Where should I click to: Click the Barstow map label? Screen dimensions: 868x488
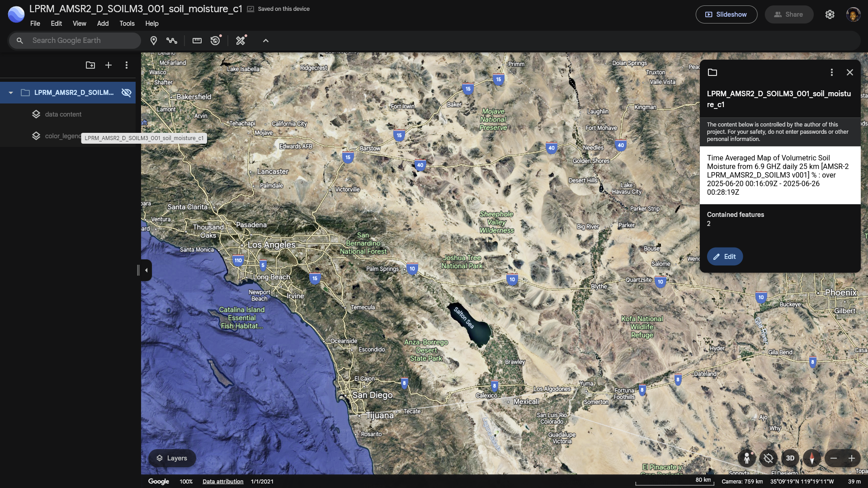point(370,148)
